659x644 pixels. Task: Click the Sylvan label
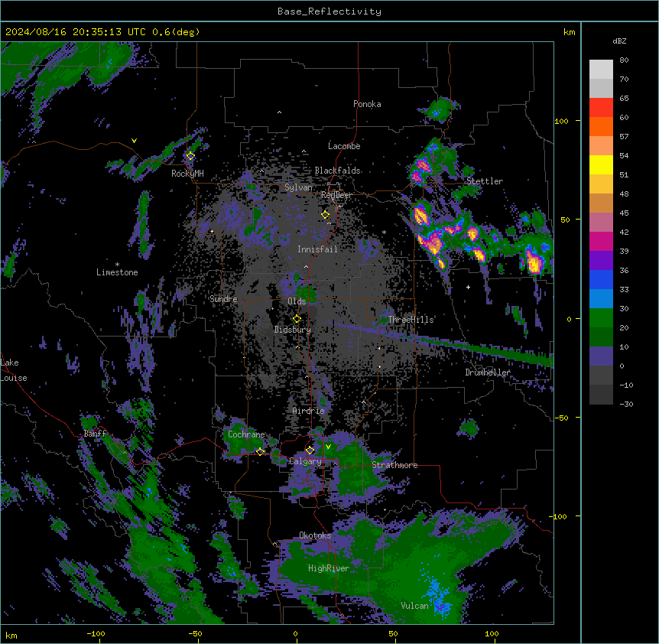pyautogui.click(x=298, y=187)
